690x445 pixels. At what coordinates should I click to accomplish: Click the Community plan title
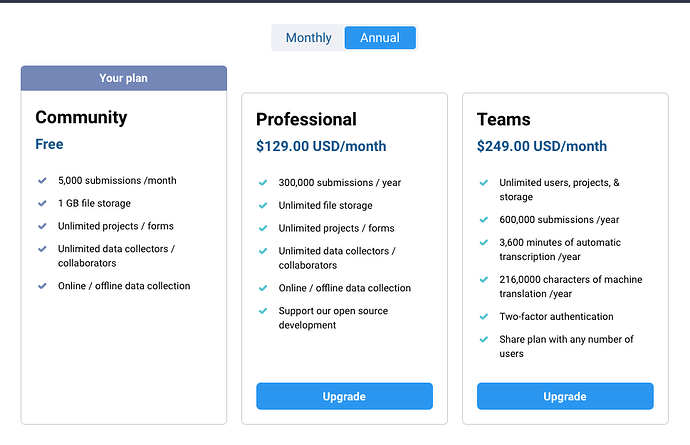(81, 117)
